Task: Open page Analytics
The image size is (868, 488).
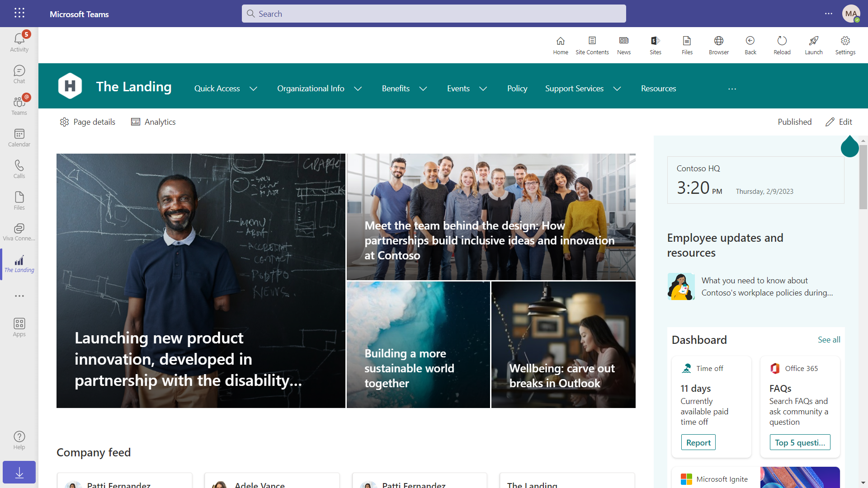Action: pos(153,122)
